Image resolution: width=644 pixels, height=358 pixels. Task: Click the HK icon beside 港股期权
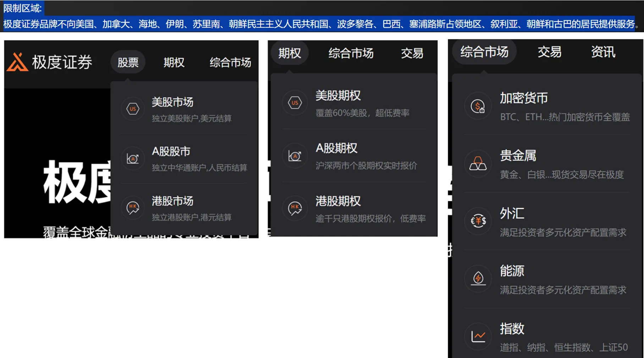click(x=295, y=208)
